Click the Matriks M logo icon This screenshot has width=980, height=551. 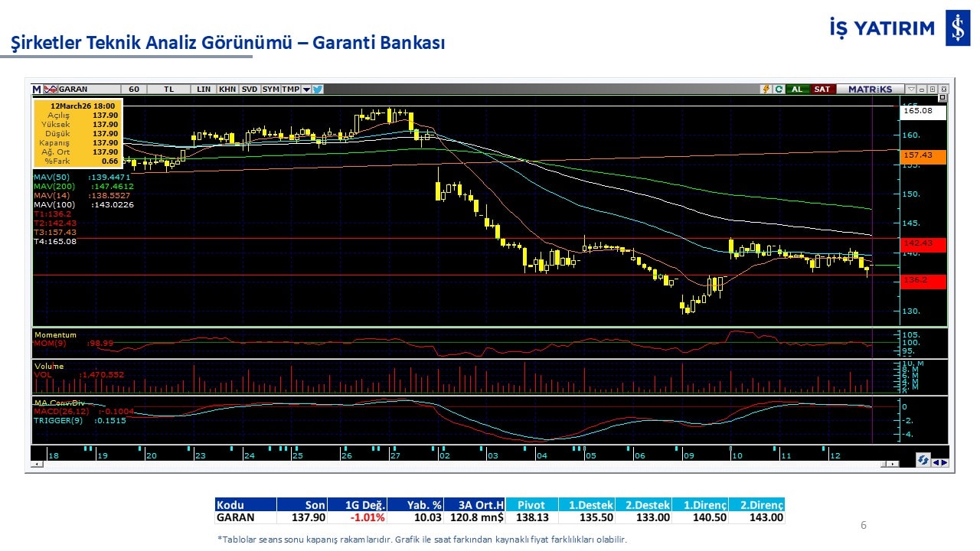tap(37, 90)
